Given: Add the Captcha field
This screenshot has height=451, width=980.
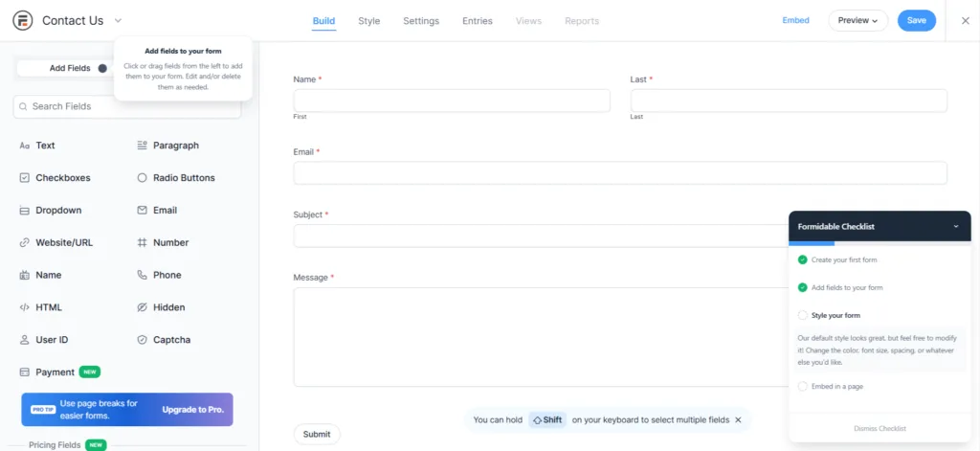Looking at the screenshot, I should point(164,340).
